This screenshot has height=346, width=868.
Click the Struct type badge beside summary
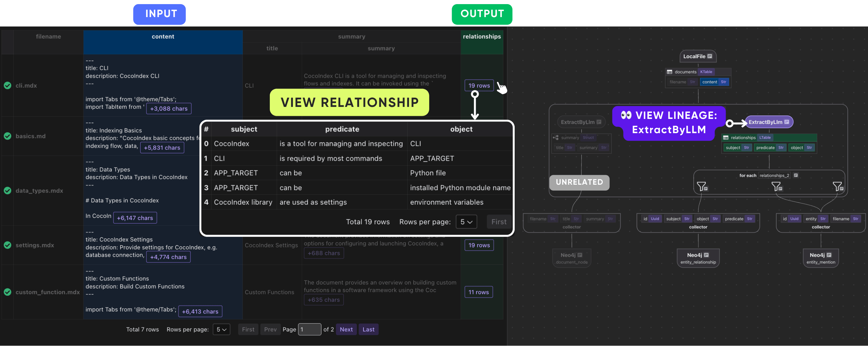click(588, 138)
